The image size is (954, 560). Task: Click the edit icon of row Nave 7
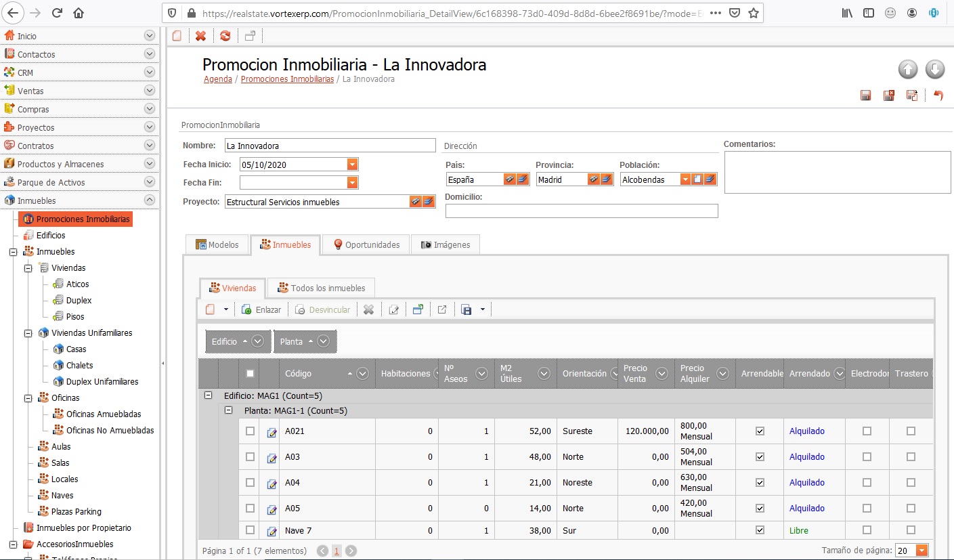(272, 532)
